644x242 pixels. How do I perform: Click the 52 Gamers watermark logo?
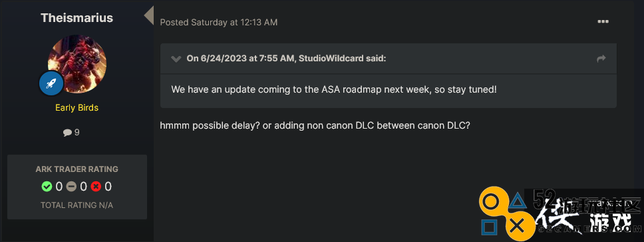561,214
